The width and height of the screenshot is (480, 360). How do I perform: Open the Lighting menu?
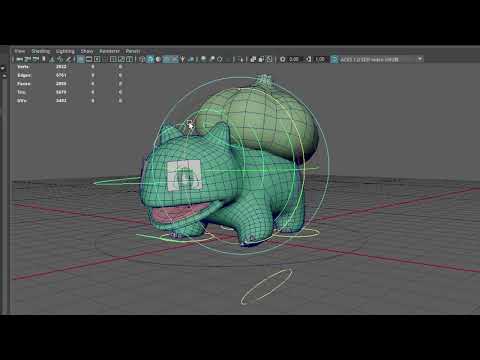pyautogui.click(x=65, y=51)
